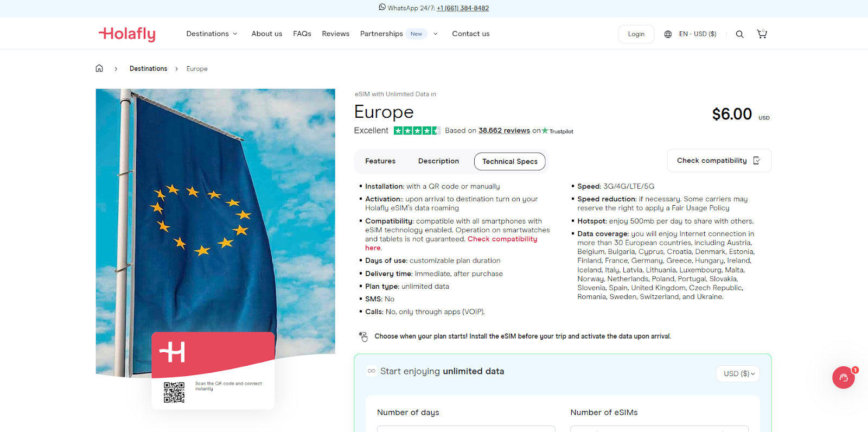Click the 'Excellent' rating text

coord(371,131)
